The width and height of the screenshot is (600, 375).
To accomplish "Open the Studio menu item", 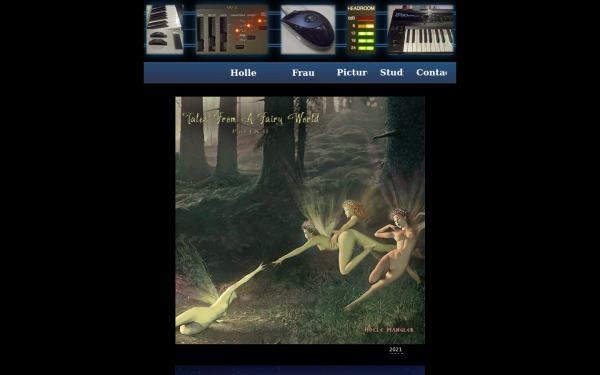I will [x=391, y=73].
